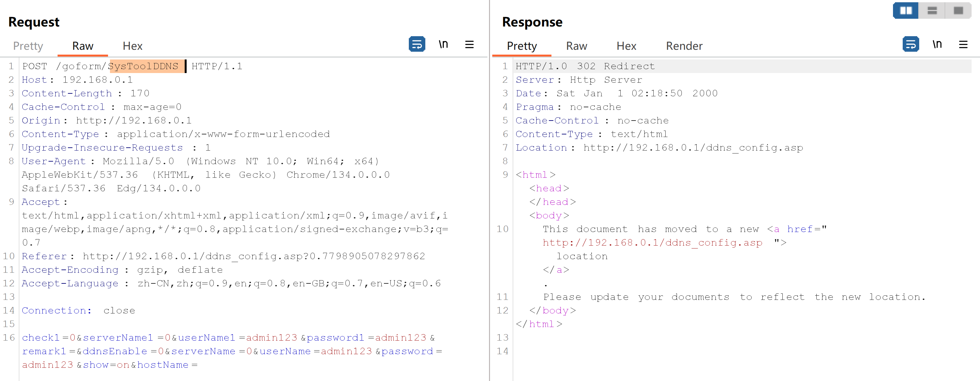980x381 pixels.
Task: Open Render tab in Response pane
Action: 684,46
